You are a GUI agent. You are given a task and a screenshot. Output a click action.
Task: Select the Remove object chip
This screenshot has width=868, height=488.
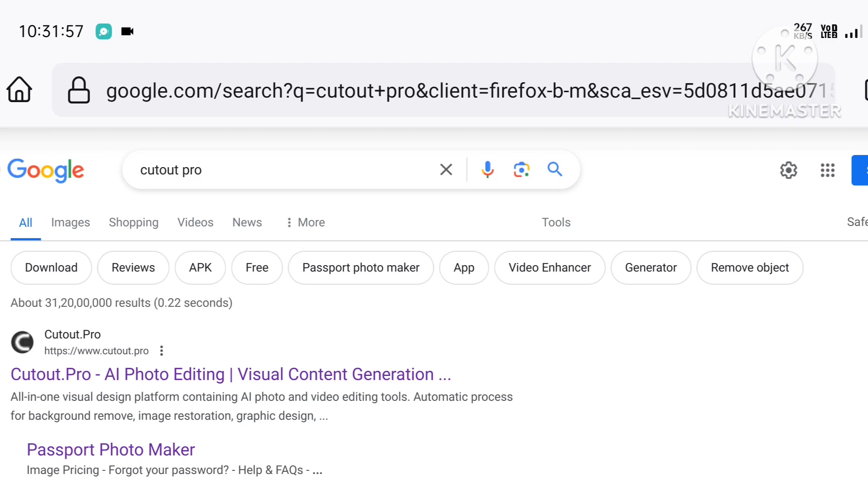tap(750, 267)
